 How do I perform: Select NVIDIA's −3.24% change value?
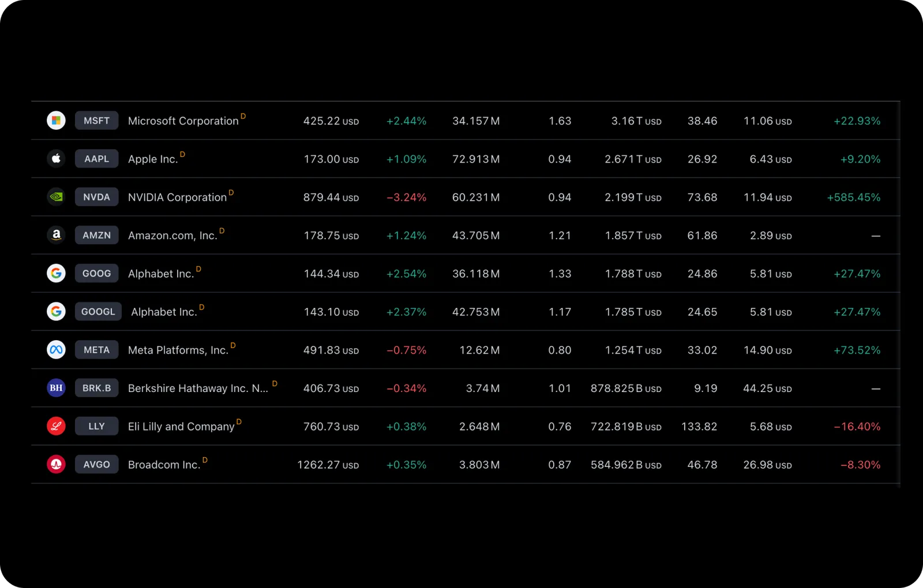click(406, 197)
